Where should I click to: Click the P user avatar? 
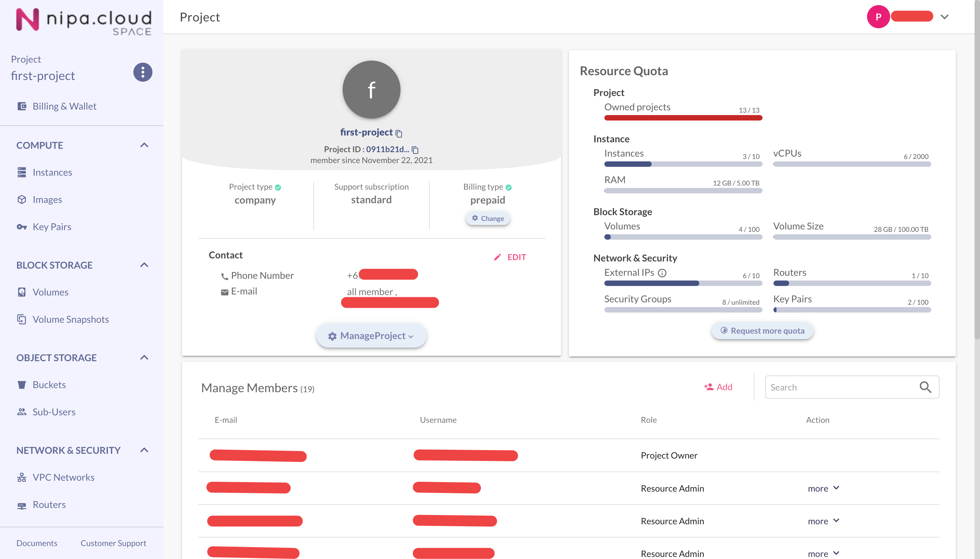878,17
